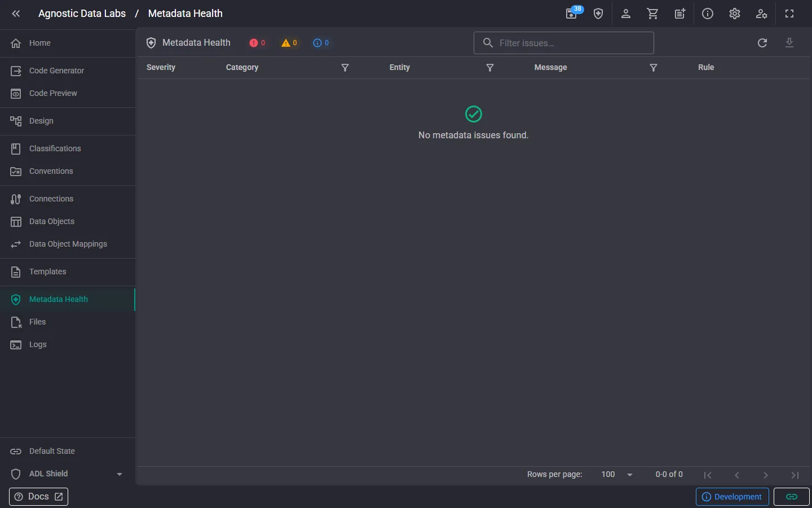Click Rule column header
Screen dimensions: 812x508
(x=706, y=67)
